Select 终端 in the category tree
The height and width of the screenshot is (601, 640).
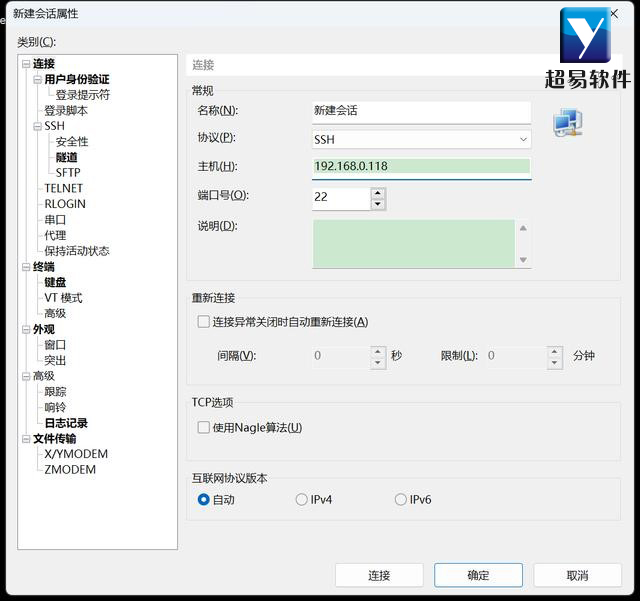pos(44,267)
